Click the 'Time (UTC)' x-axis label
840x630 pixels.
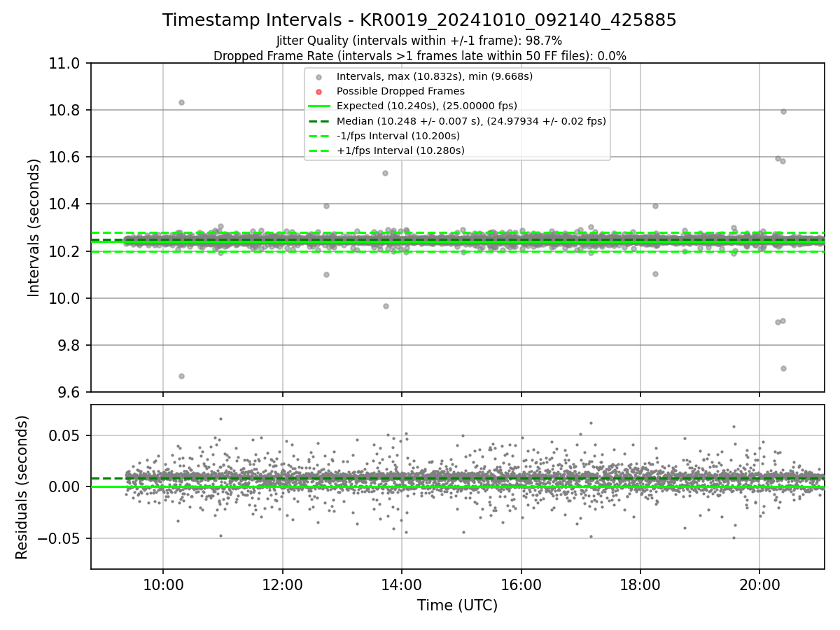click(457, 605)
